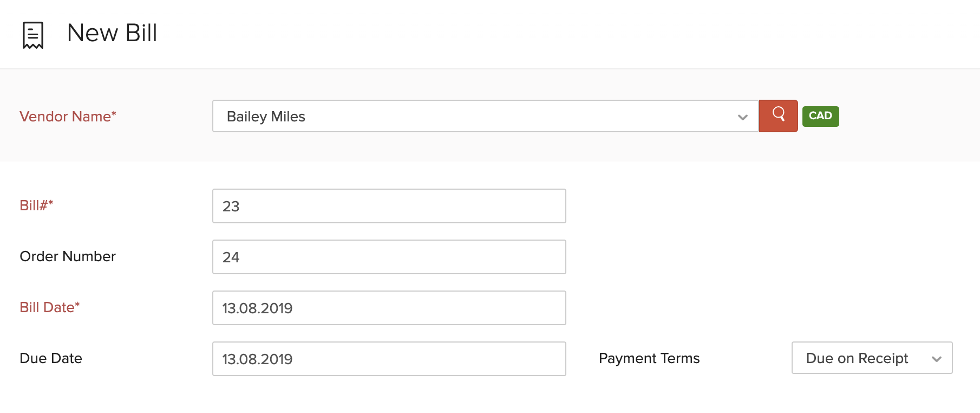Viewport: 980px width, 413px height.
Task: Click into the Bill Date input field
Action: click(x=389, y=308)
